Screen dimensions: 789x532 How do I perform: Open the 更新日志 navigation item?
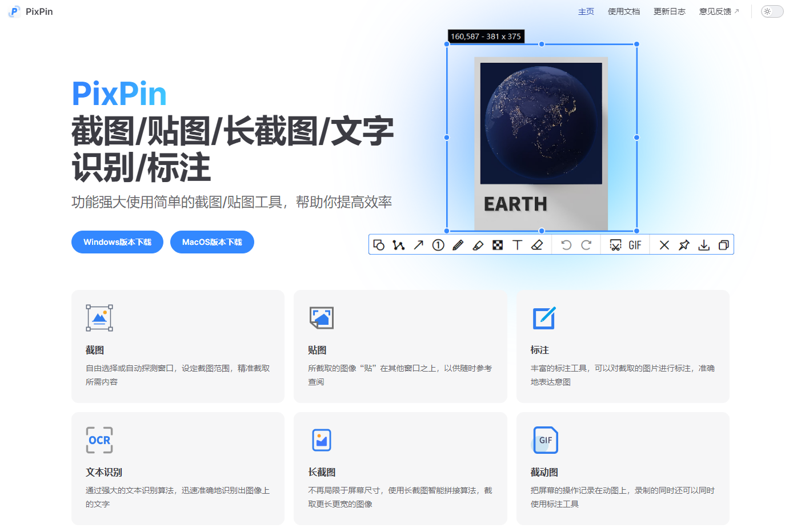click(670, 11)
